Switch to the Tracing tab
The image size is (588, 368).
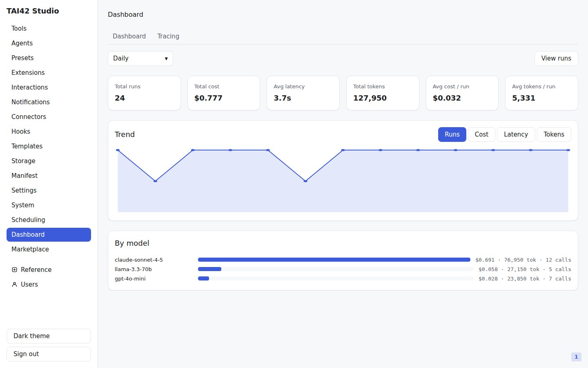click(168, 36)
